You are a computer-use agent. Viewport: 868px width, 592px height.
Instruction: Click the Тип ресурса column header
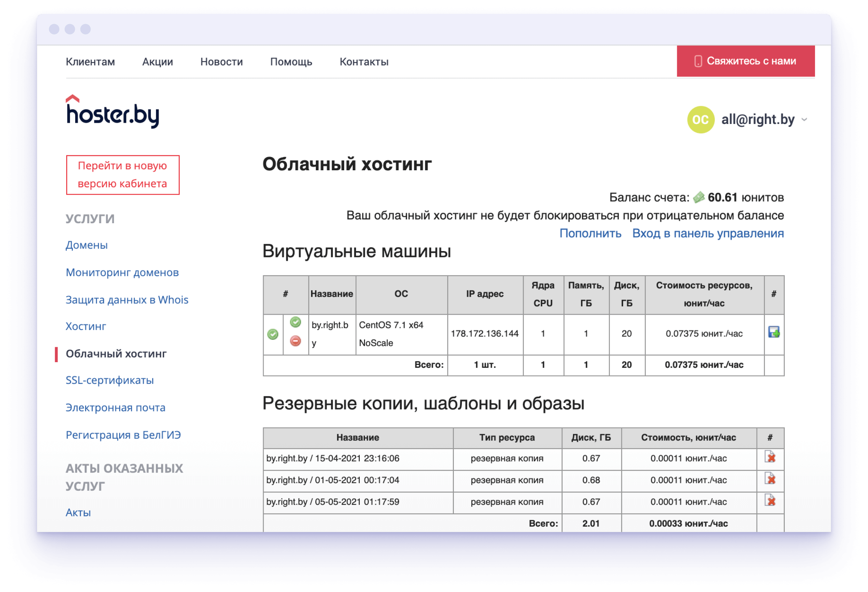[507, 437]
